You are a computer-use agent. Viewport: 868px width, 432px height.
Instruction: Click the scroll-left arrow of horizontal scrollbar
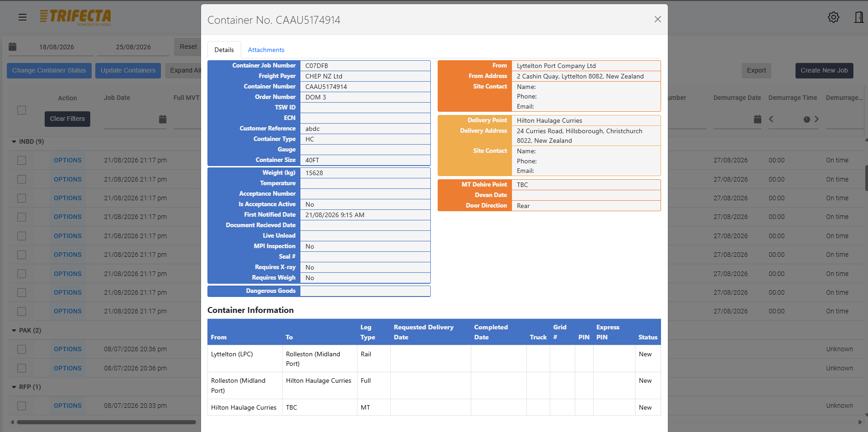[12, 422]
